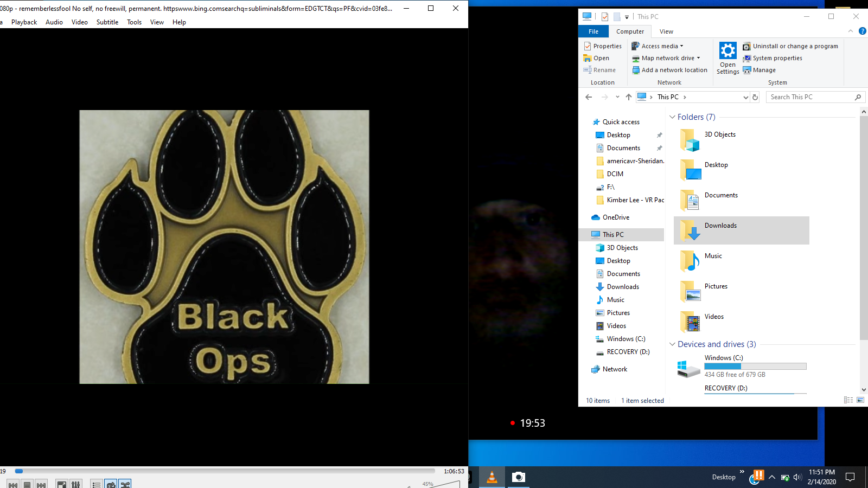The width and height of the screenshot is (868, 488).
Task: Click Manage in the System group
Action: pos(759,70)
